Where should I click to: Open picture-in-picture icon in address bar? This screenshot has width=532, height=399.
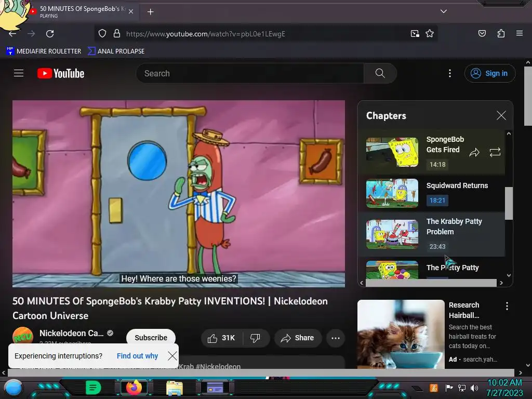pos(415,34)
